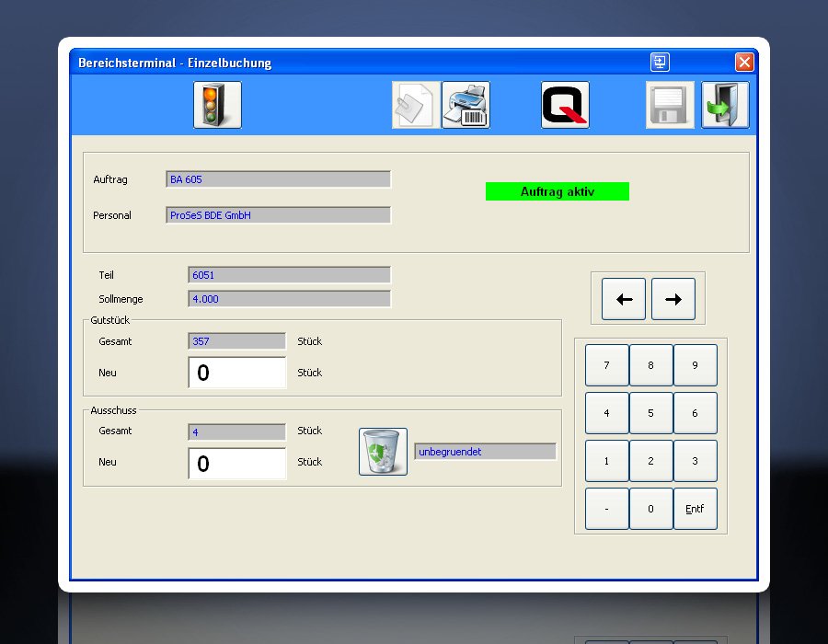Go forward with right arrow button
This screenshot has height=644, width=828.
click(x=673, y=299)
